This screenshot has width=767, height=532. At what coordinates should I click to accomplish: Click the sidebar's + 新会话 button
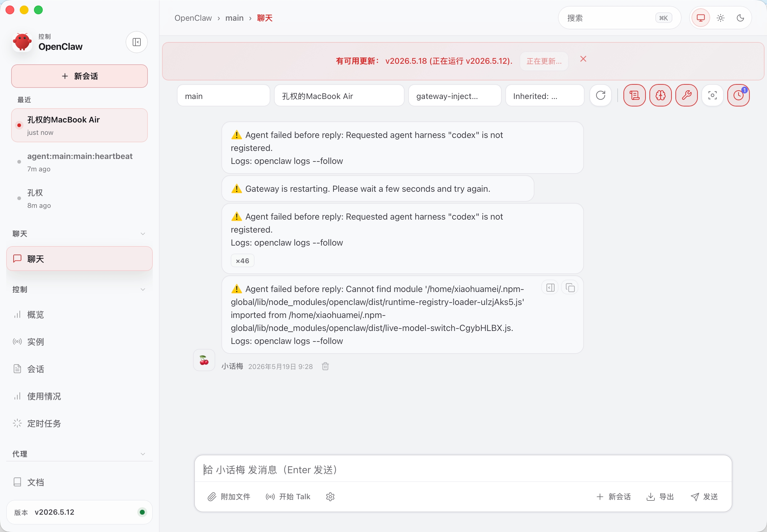(79, 76)
